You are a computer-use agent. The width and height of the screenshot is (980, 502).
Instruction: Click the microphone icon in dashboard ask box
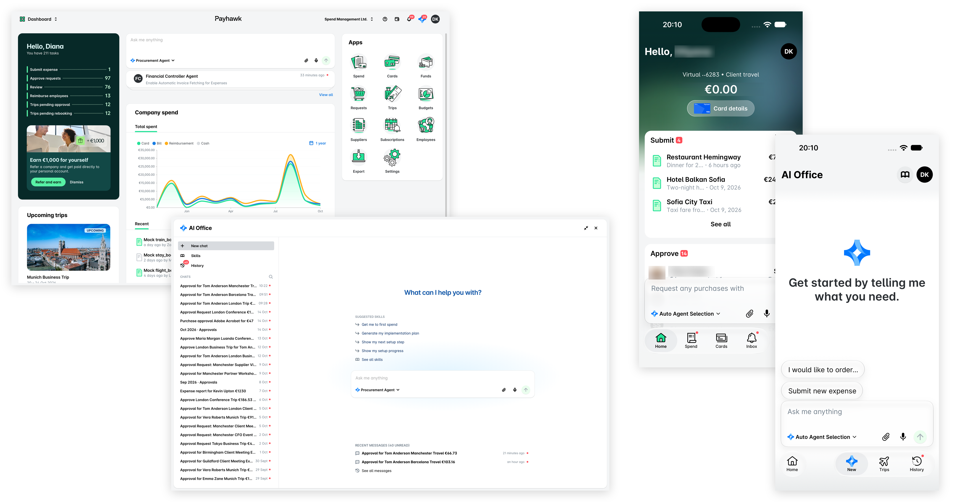click(316, 60)
